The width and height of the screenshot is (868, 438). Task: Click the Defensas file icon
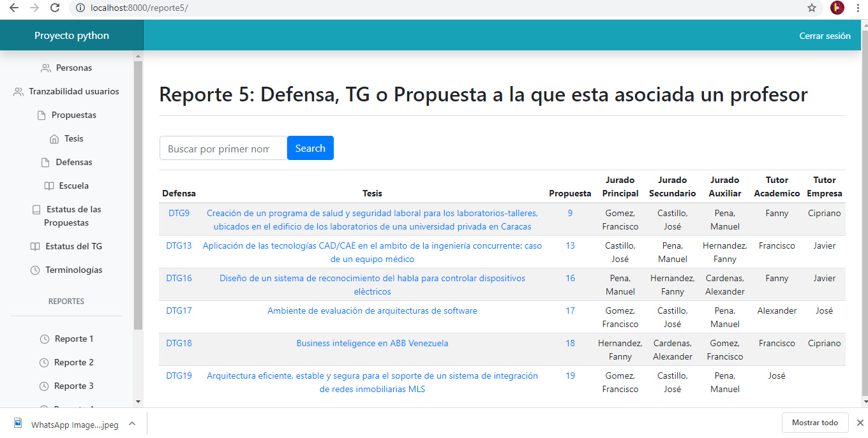(x=45, y=163)
